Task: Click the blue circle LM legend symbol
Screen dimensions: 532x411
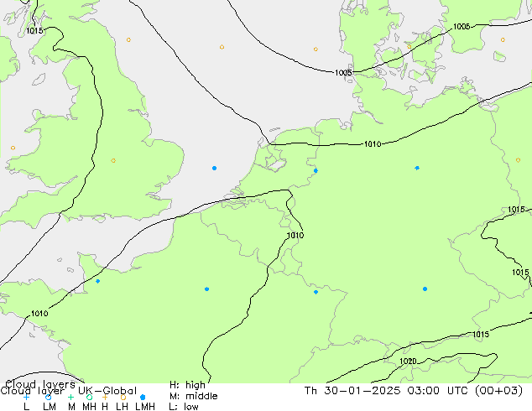Action: [x=48, y=397]
